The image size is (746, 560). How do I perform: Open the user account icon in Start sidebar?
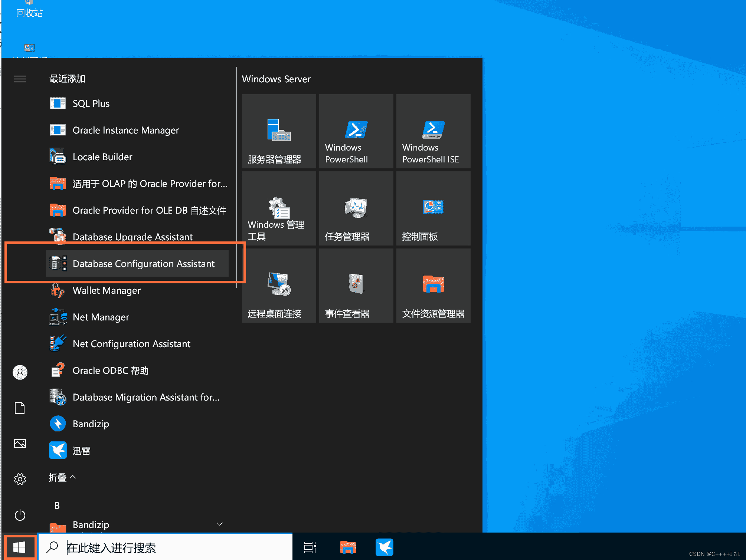[x=20, y=372]
